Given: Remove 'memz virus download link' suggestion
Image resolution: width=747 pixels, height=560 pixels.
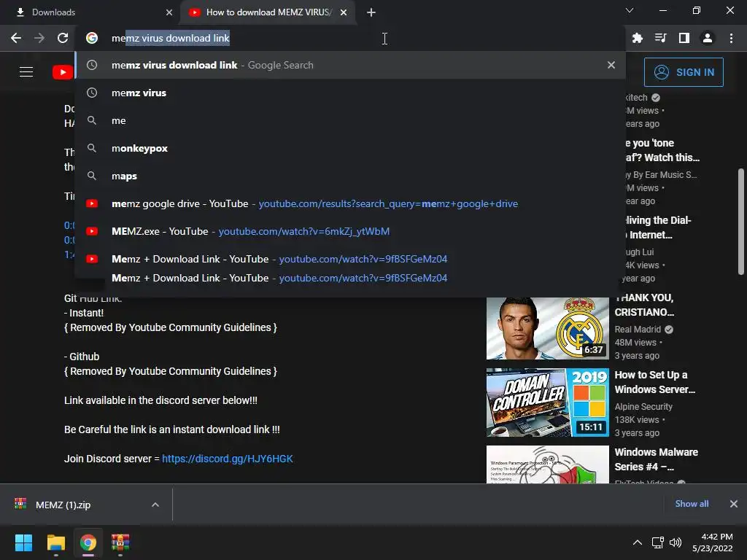Looking at the screenshot, I should pos(611,65).
